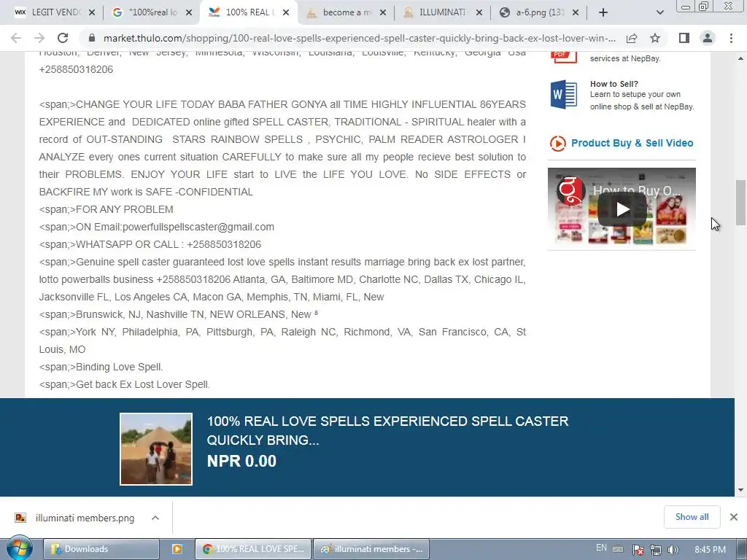The height and width of the screenshot is (560, 747).
Task: Click the Product Buy & Sell Video heading
Action: 632,143
